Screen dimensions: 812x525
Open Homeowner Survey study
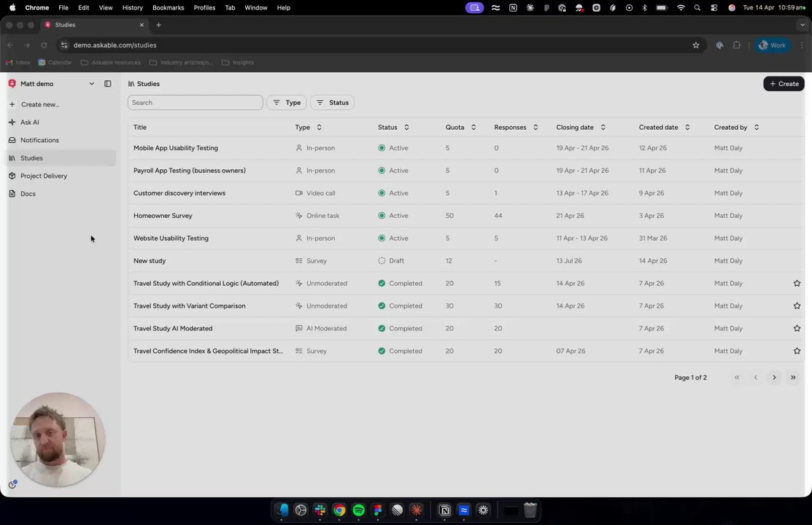click(x=163, y=216)
